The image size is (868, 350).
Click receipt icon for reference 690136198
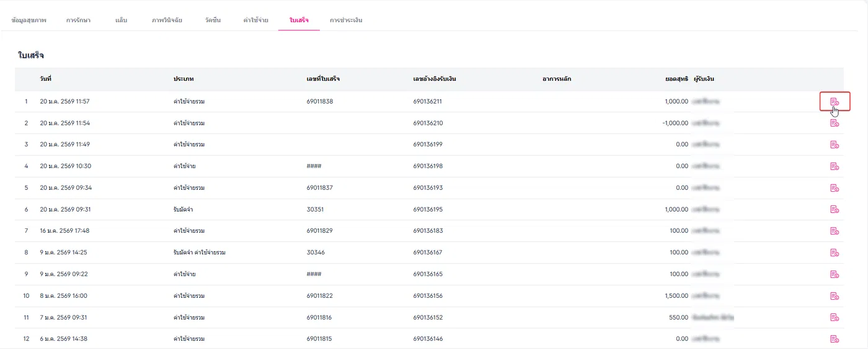835,166
